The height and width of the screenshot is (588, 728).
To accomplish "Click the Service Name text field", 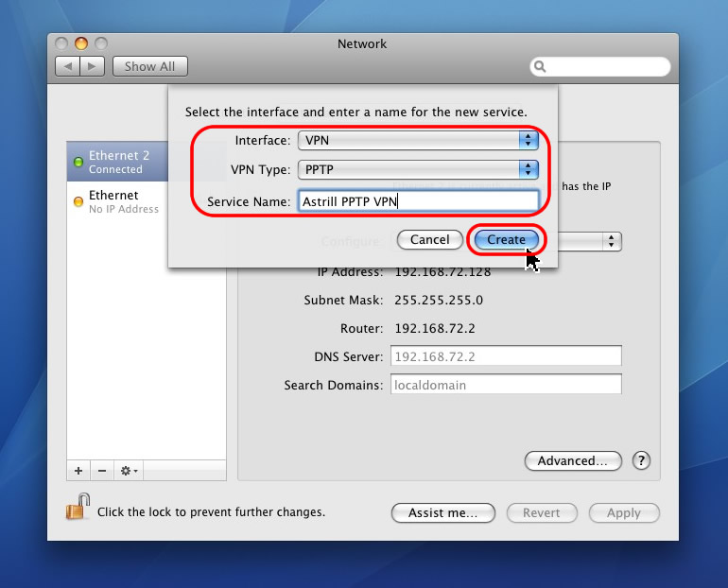I will click(418, 201).
